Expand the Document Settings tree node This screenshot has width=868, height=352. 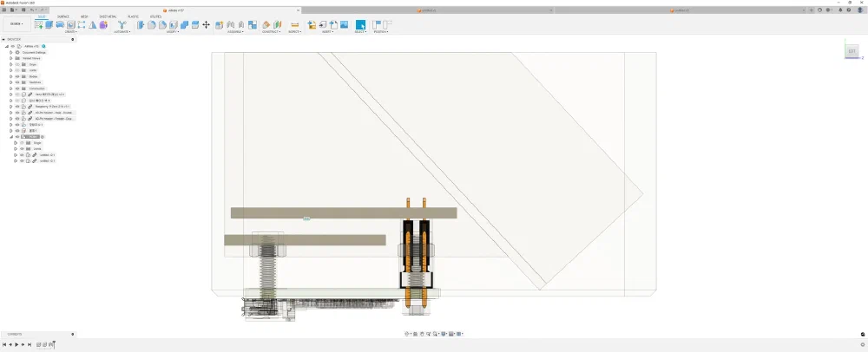[11, 52]
